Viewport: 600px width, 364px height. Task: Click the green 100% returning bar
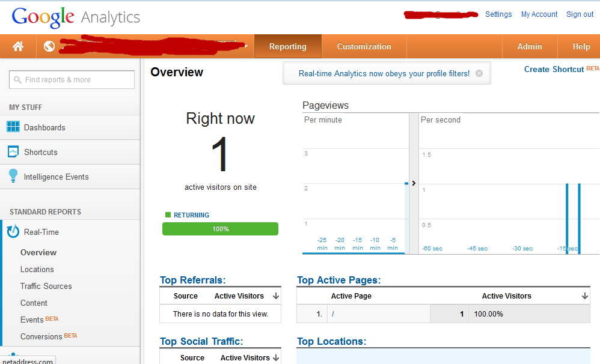220,229
